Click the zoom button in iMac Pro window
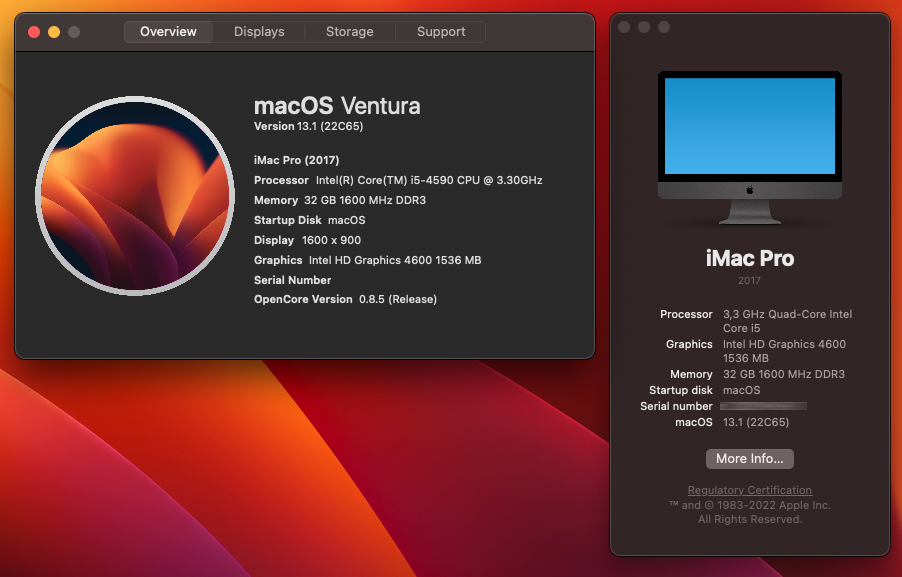The width and height of the screenshot is (902, 577). (664, 27)
